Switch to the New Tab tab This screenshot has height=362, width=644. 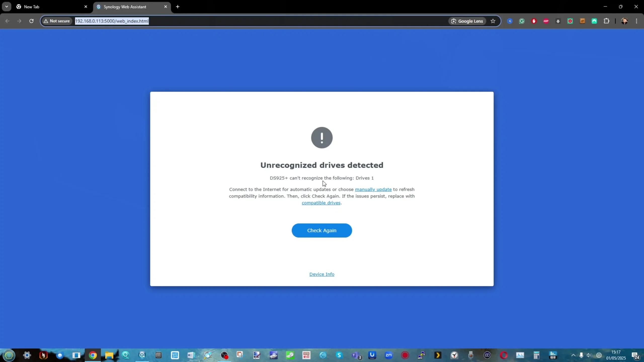pyautogui.click(x=48, y=7)
